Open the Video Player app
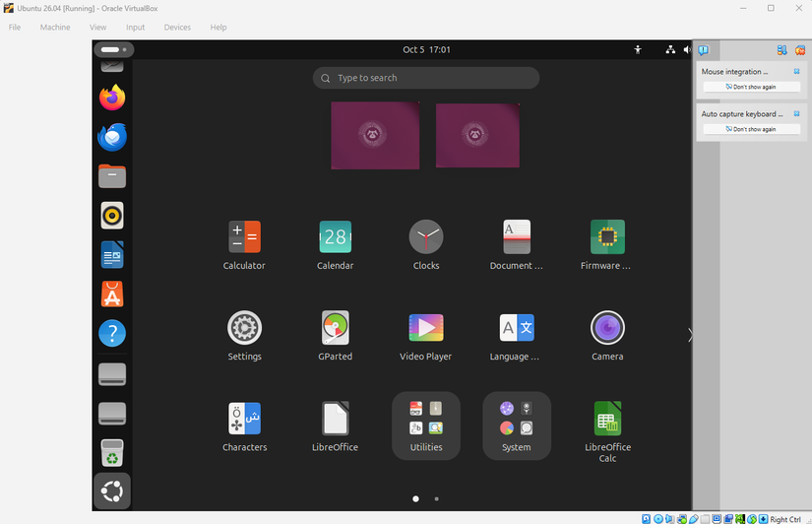812x524 pixels. point(425,335)
